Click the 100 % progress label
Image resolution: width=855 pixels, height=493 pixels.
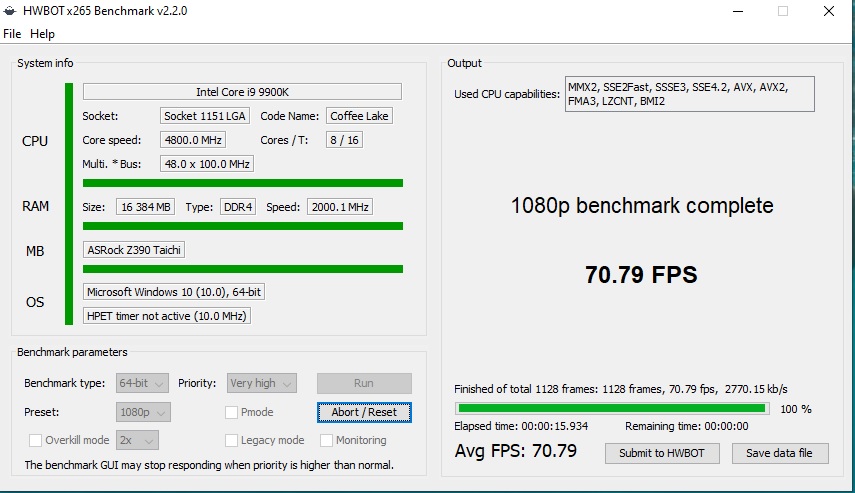pos(796,409)
